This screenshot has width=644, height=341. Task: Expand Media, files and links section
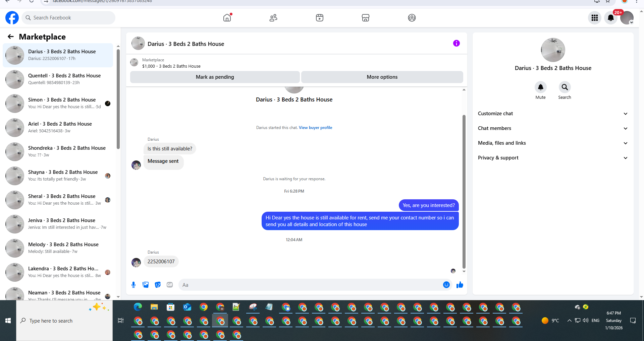(553, 143)
